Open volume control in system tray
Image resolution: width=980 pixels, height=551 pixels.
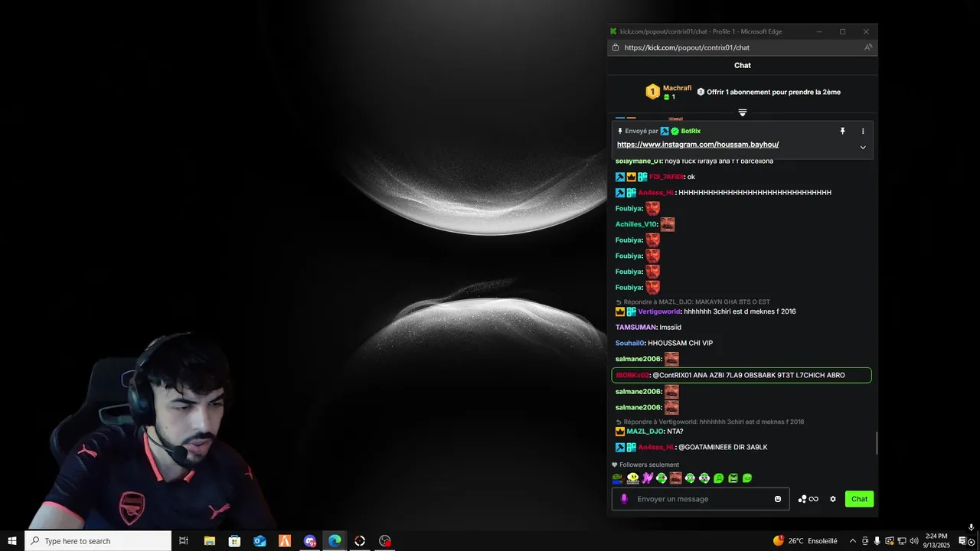coord(914,541)
